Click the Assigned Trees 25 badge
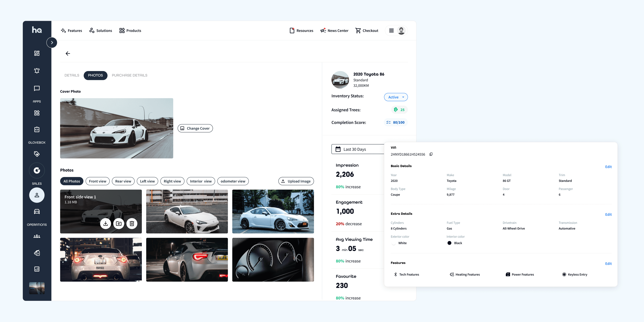 (x=399, y=110)
